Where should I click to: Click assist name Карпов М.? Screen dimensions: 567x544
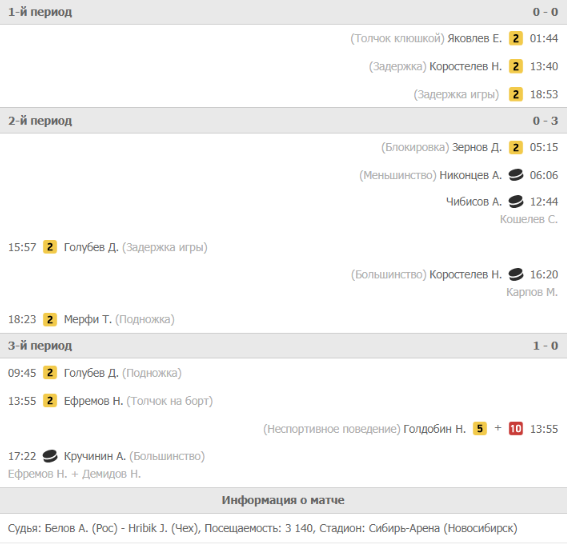point(532,292)
